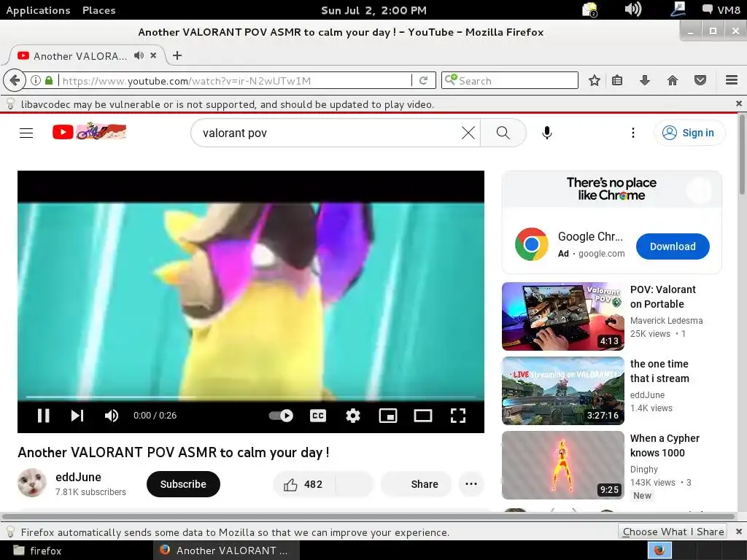The height and width of the screenshot is (560, 747).
Task: Skip to next video
Action: pyautogui.click(x=77, y=416)
